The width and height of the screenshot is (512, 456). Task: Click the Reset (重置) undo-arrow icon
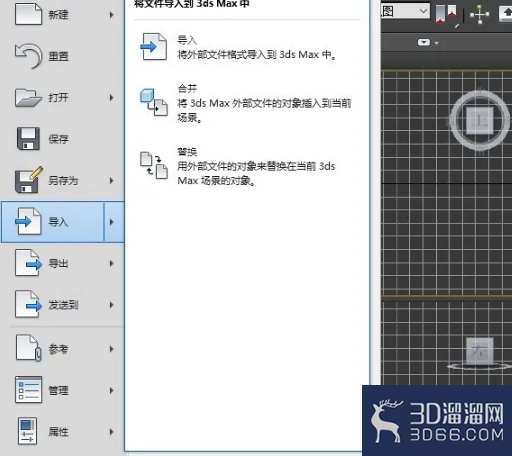tap(28, 56)
